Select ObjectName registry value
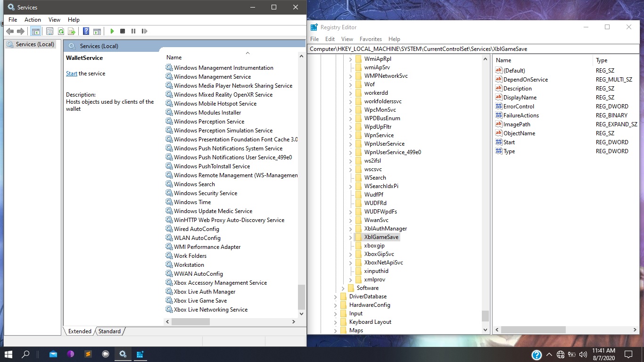Screen dimensions: 644x362 pos(519,133)
